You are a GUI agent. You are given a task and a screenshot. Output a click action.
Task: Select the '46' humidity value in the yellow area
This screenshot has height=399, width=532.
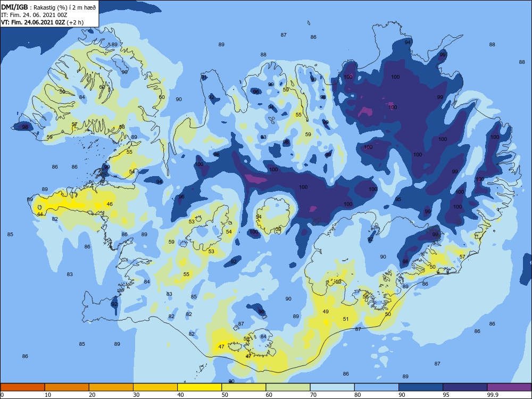pyautogui.click(x=110, y=204)
